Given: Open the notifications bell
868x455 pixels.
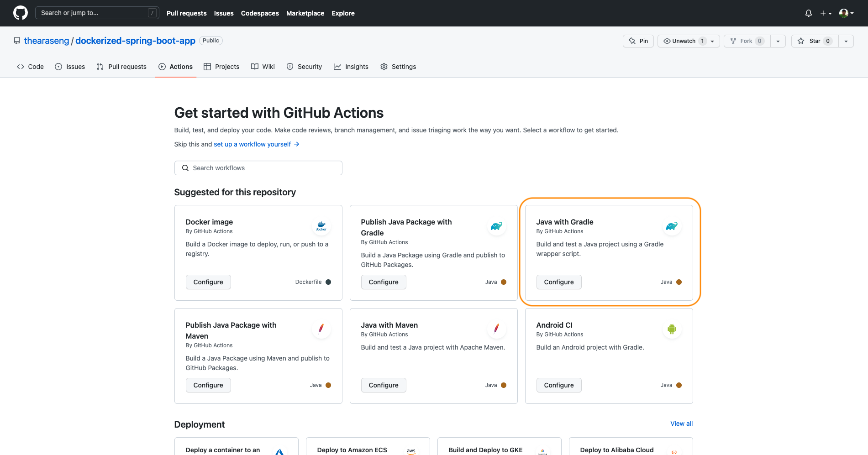Looking at the screenshot, I should click(x=809, y=13).
